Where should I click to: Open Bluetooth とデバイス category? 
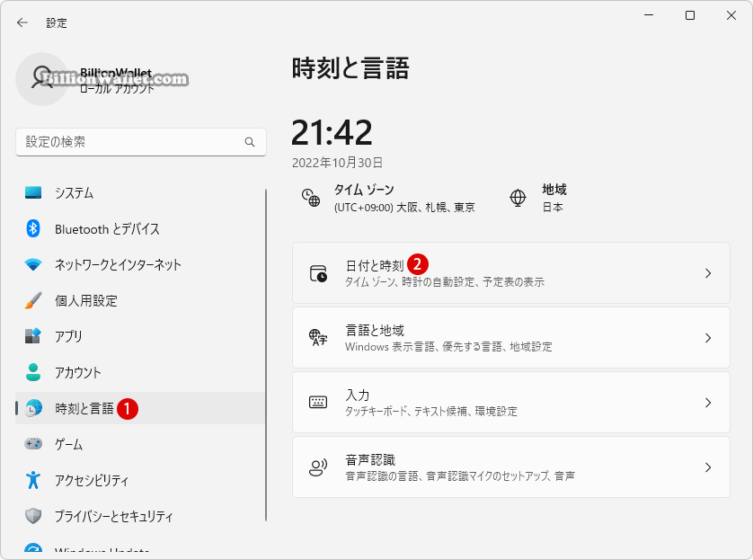pyautogui.click(x=140, y=228)
